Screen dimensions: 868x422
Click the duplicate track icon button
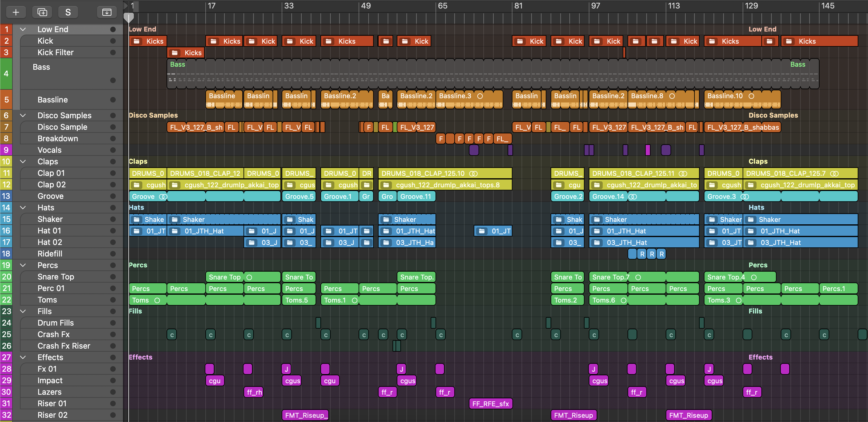(42, 12)
